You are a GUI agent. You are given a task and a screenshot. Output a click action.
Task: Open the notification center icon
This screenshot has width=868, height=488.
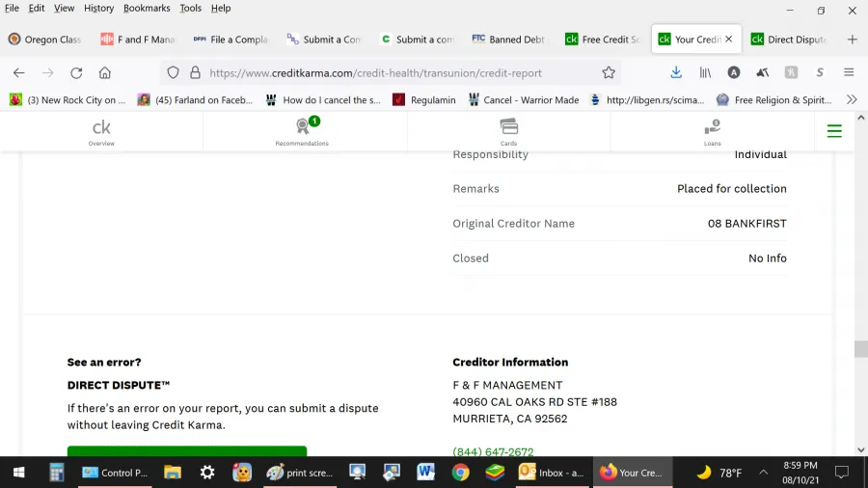coord(842,473)
